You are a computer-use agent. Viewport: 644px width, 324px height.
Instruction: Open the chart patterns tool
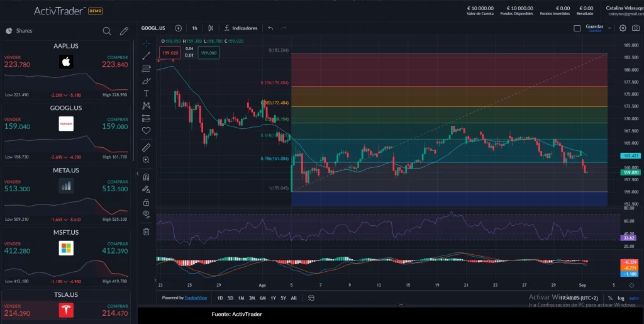(x=146, y=106)
